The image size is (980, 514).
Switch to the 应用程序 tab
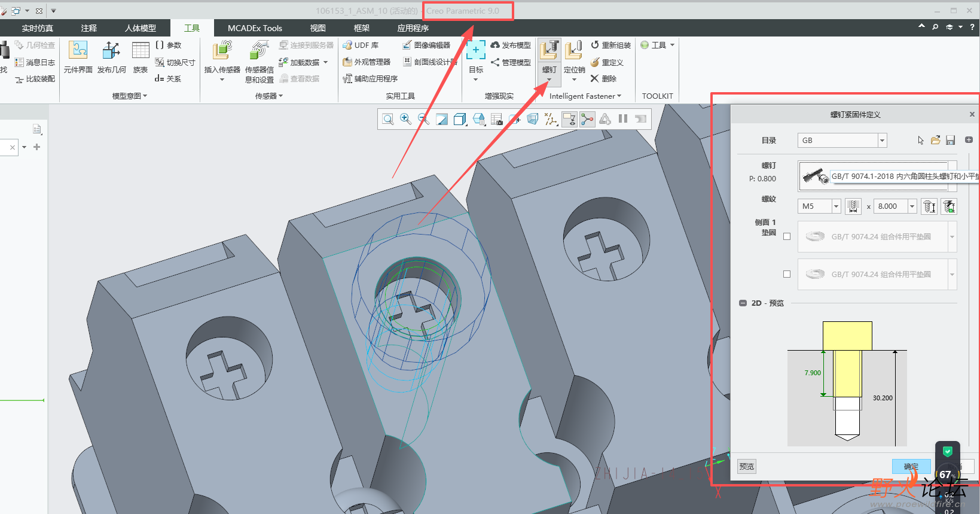click(x=413, y=28)
